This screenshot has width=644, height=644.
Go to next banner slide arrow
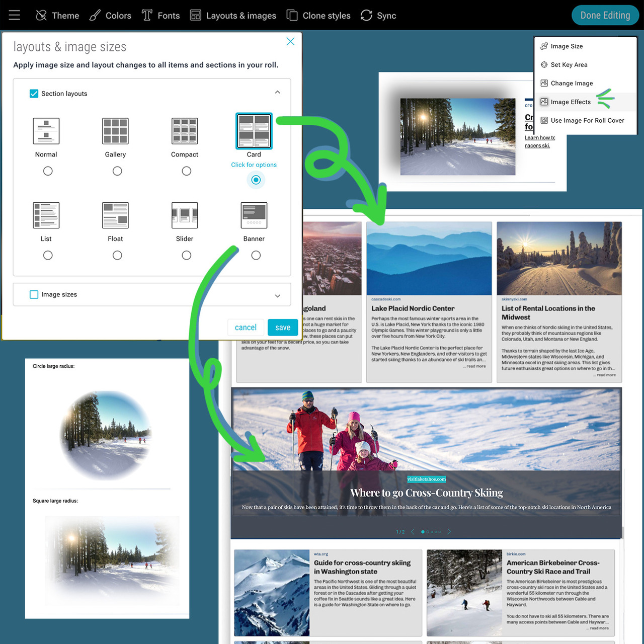tap(449, 532)
